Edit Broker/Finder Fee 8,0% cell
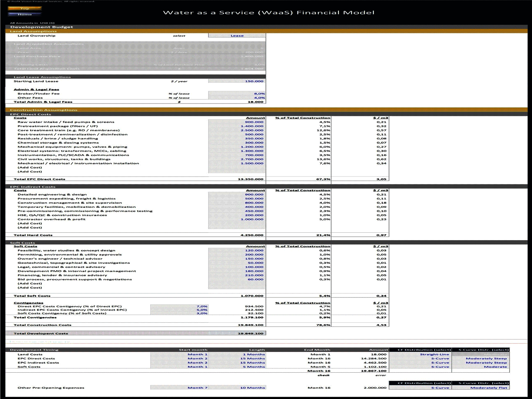 [x=237, y=94]
